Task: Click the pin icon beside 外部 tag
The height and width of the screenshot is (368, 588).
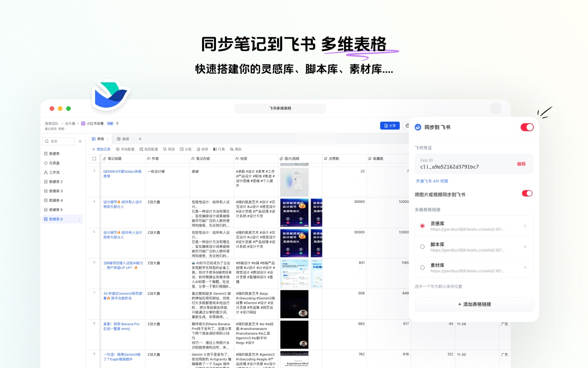Action: pyautogui.click(x=117, y=123)
